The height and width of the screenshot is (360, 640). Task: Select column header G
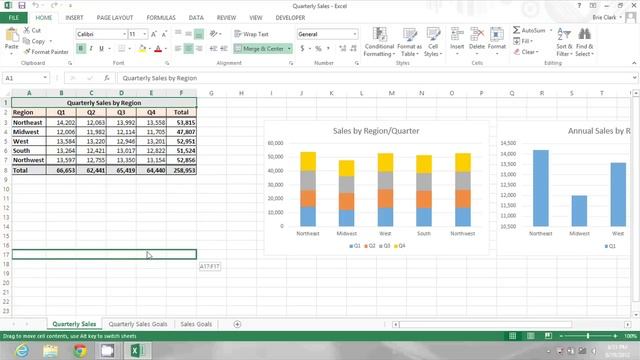coord(211,93)
